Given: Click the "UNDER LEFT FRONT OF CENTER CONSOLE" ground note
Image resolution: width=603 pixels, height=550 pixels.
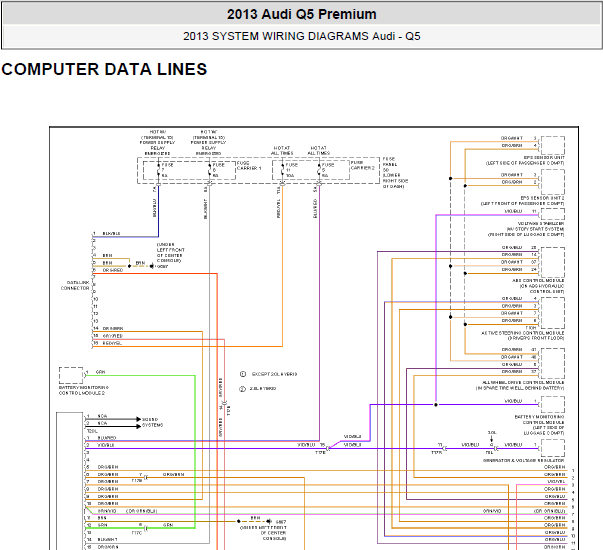Looking at the screenshot, I should click(x=170, y=253).
